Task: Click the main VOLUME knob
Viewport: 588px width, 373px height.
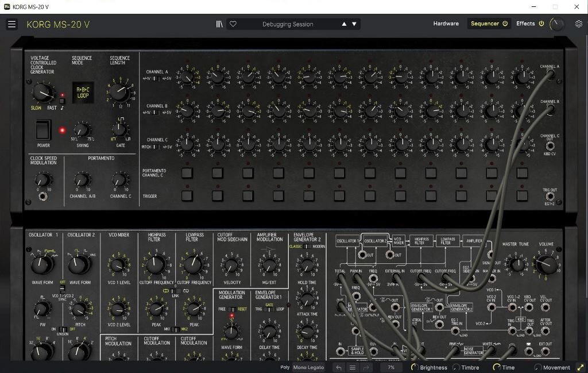Action: (546, 264)
